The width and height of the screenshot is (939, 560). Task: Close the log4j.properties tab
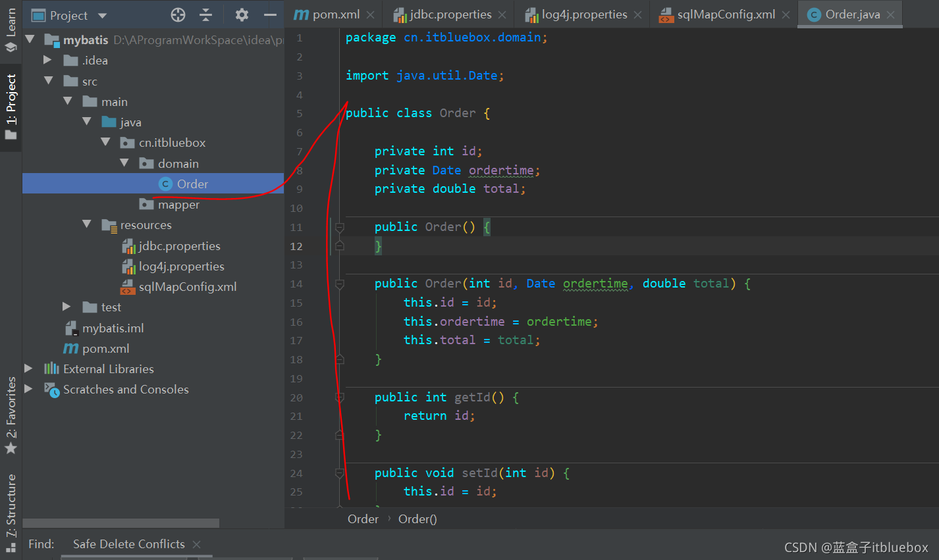point(637,15)
